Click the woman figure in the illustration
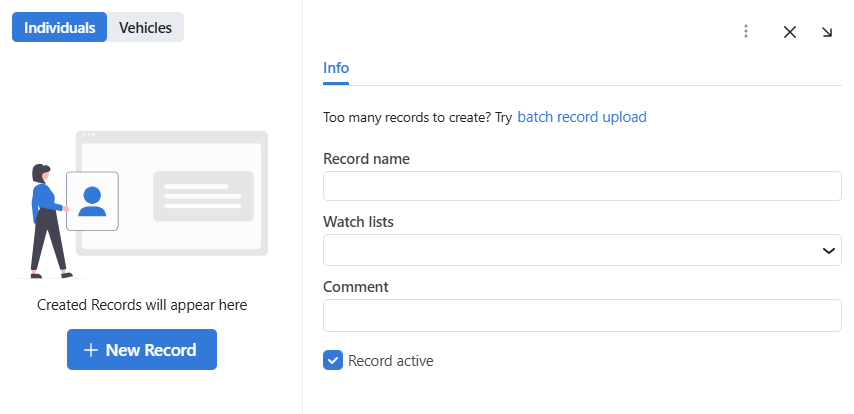The image size is (854, 414). 45,220
